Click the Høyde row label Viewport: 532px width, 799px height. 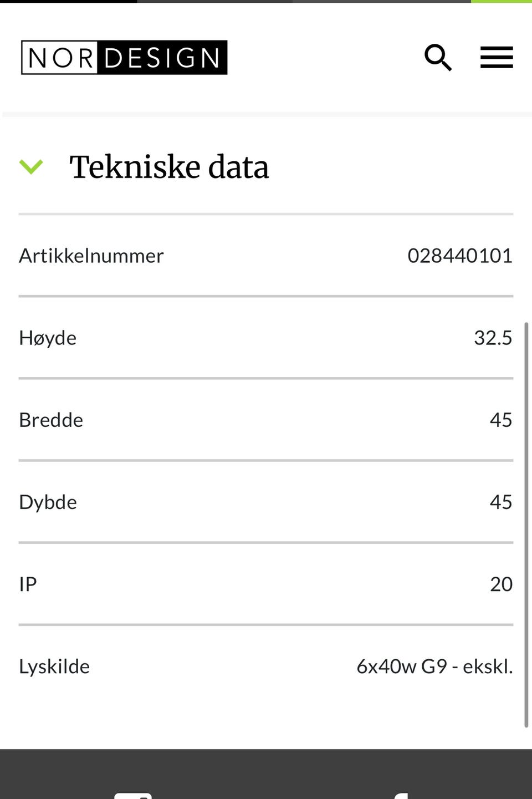pos(48,338)
